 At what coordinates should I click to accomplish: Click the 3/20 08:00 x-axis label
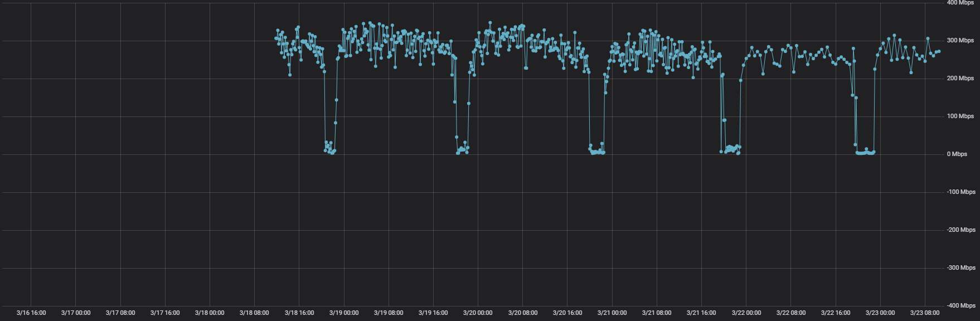[x=523, y=313]
